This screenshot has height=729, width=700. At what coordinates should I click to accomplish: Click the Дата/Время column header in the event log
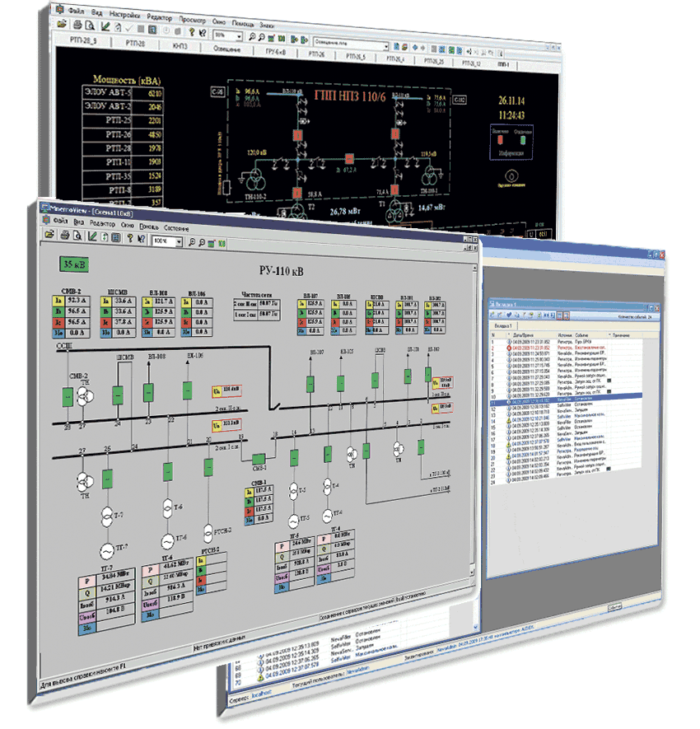pyautogui.click(x=523, y=334)
